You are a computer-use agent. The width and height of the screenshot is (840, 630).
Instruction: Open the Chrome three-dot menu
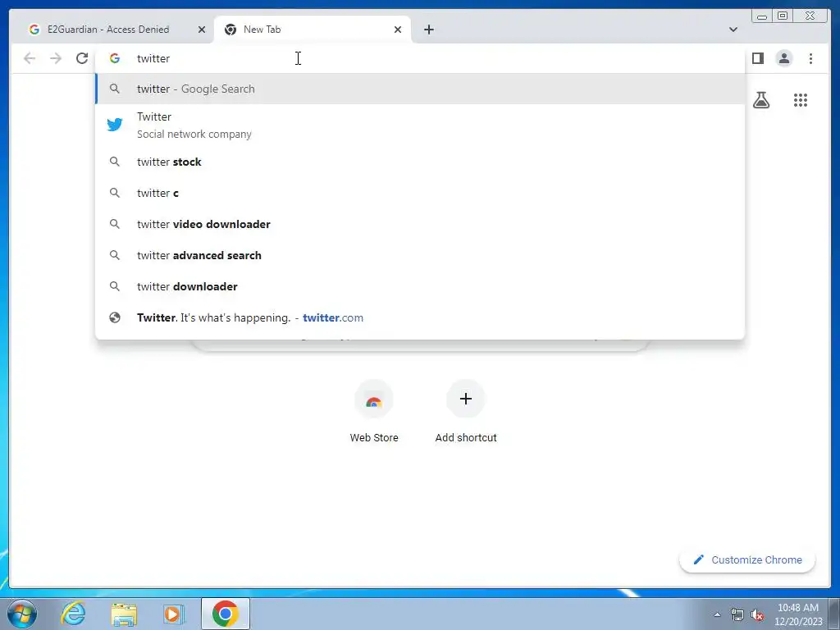pos(810,58)
